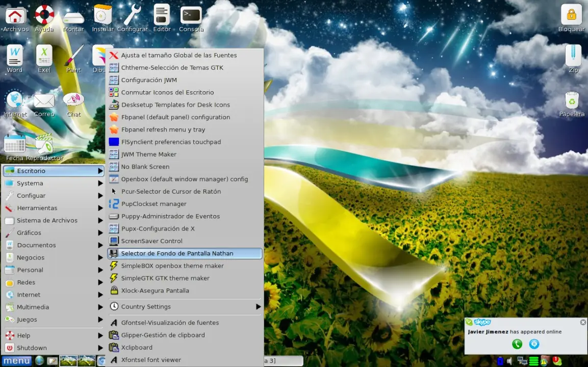
Task: Click the menu button on taskbar
Action: tap(16, 361)
